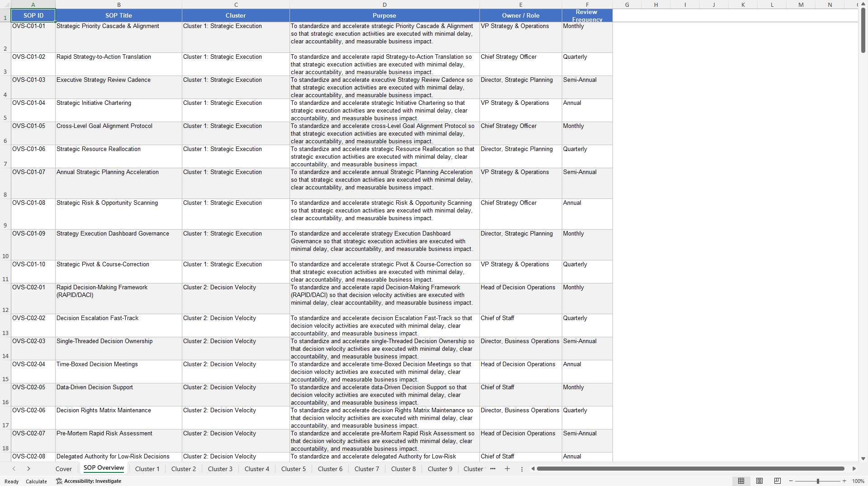
Task: Select 'Time-Boxed Decision Meetings' cell
Action: tap(119, 372)
